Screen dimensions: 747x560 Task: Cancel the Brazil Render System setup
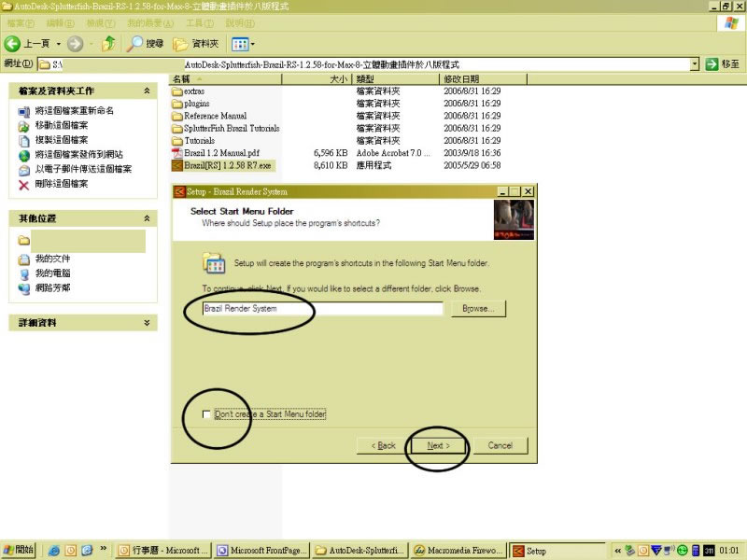coord(500,446)
